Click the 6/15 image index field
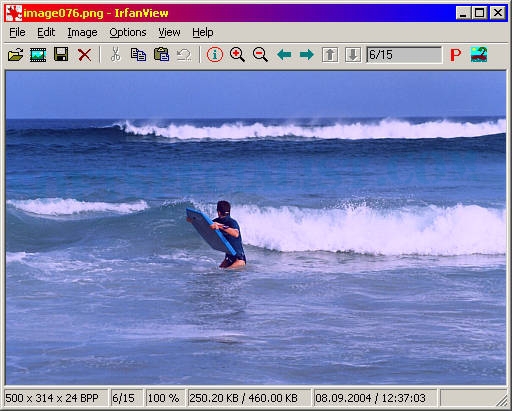Viewport: 512px width, 411px height. pos(404,55)
